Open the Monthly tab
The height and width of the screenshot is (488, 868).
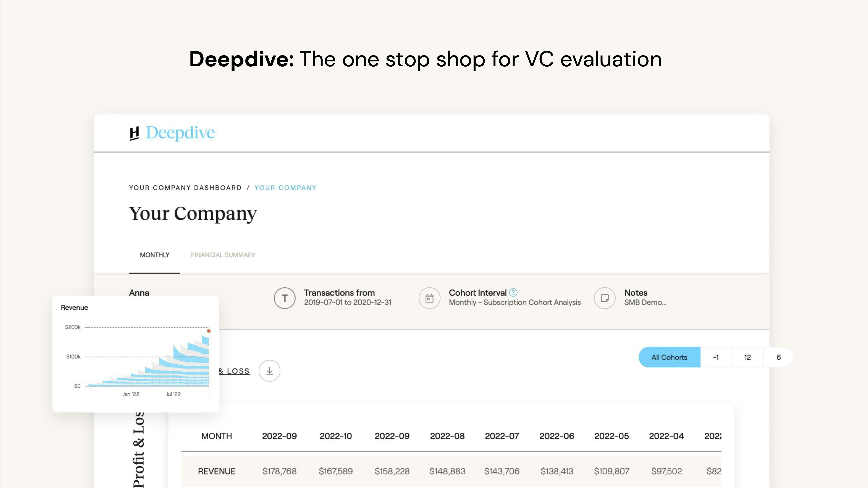click(x=154, y=255)
